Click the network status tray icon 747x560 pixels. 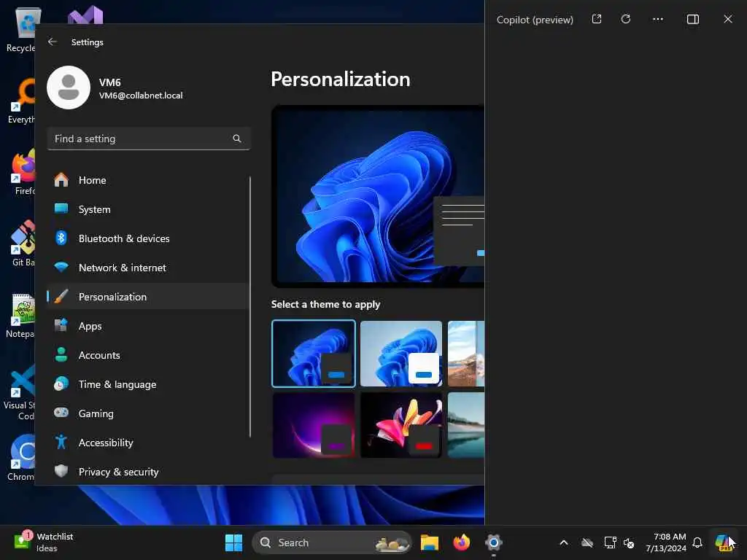(610, 542)
